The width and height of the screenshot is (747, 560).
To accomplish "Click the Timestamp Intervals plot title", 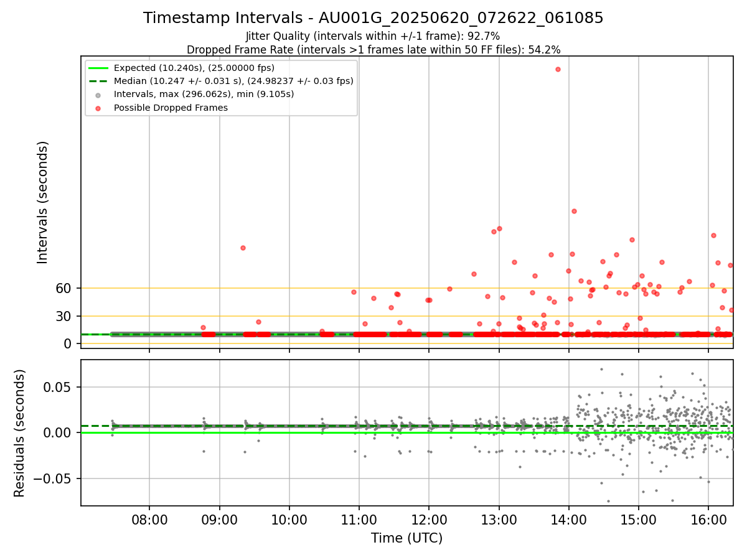I will pos(374,18).
